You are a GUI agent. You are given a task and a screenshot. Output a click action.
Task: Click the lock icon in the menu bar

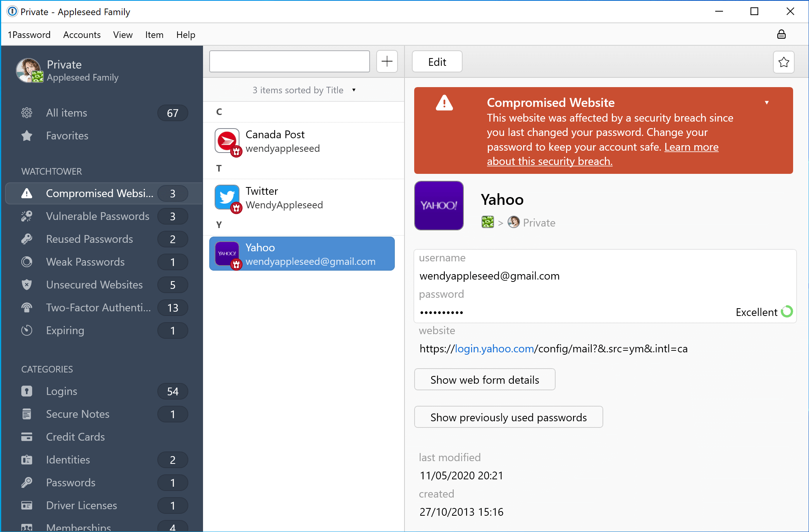tap(781, 34)
